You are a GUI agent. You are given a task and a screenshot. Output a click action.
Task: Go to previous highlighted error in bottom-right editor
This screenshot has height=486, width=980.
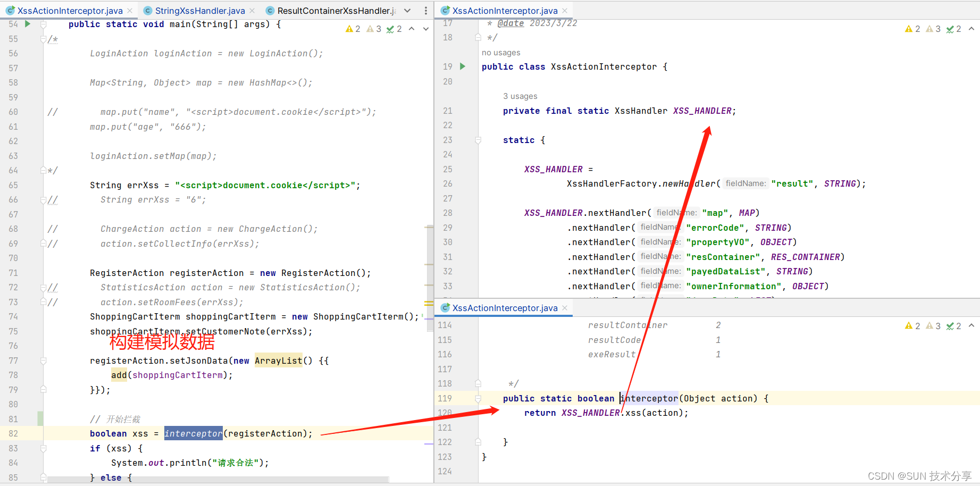971,326
